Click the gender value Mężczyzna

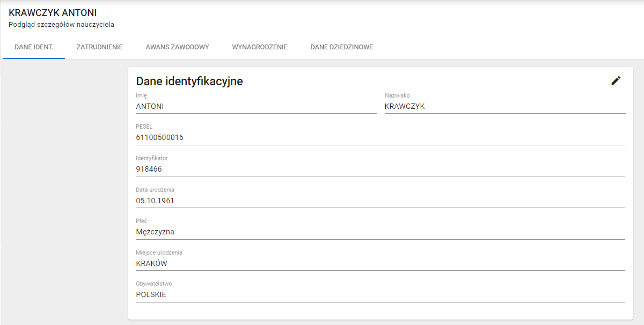tap(155, 232)
